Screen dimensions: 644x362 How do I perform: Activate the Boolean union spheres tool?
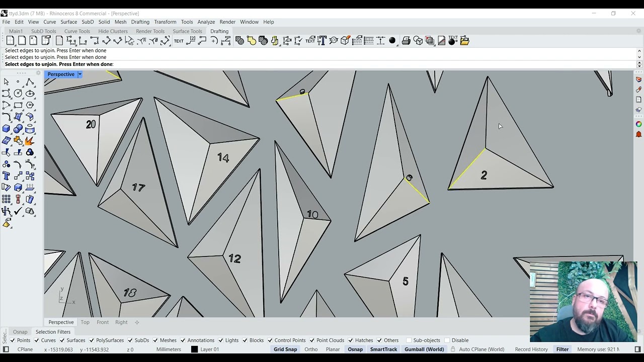coord(18,129)
